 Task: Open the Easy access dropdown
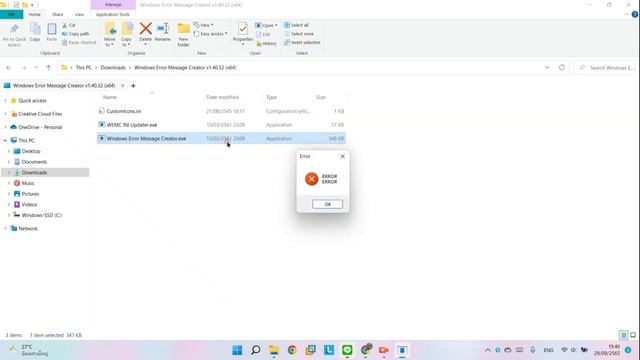[210, 34]
